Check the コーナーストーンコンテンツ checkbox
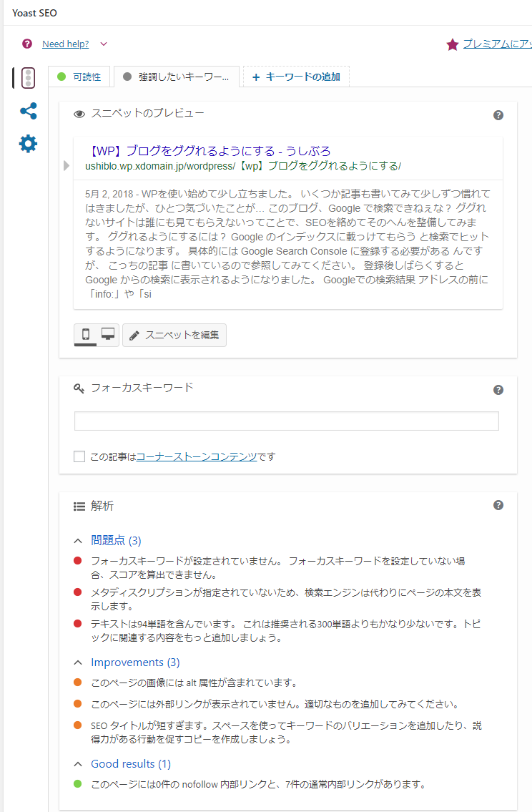Screen dimensions: 532x812 tap(79, 456)
